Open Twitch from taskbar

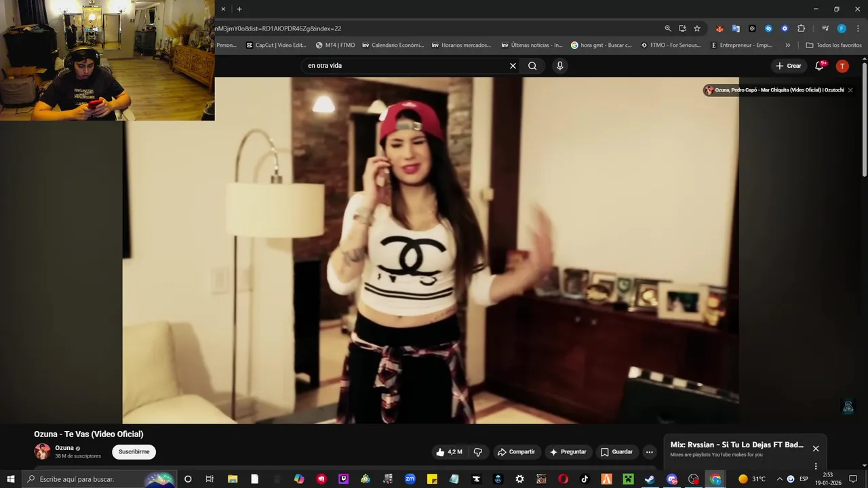click(343, 479)
